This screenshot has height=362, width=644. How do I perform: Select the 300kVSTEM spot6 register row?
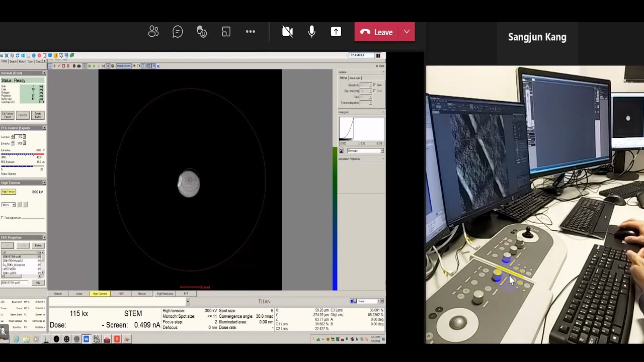[x=21, y=256]
